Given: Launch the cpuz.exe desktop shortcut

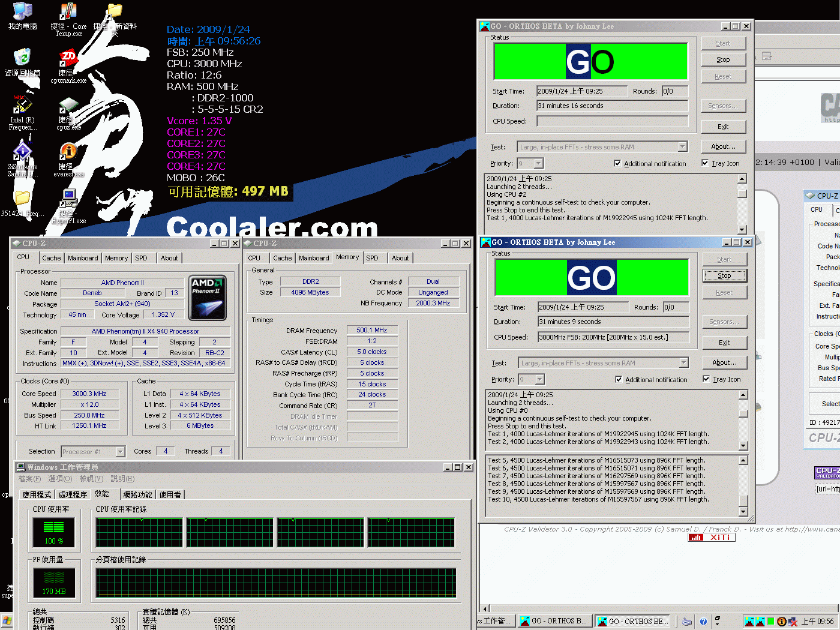Looking at the screenshot, I should point(68,106).
